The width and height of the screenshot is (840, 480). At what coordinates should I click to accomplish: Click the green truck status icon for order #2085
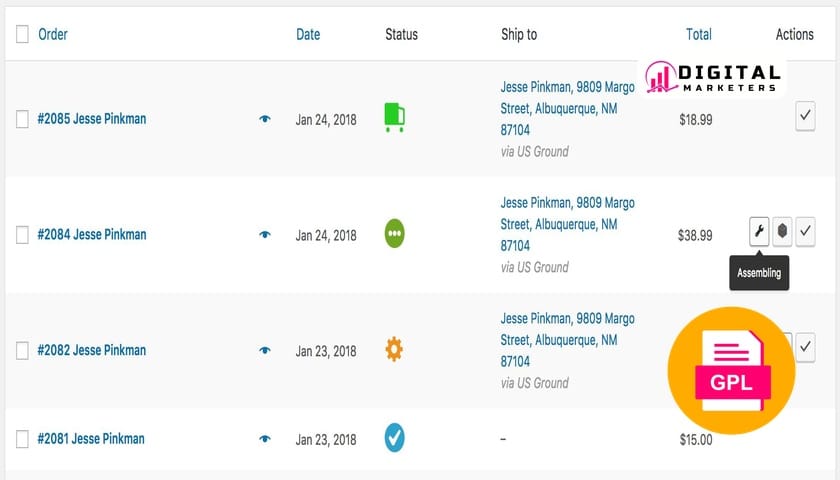point(394,117)
